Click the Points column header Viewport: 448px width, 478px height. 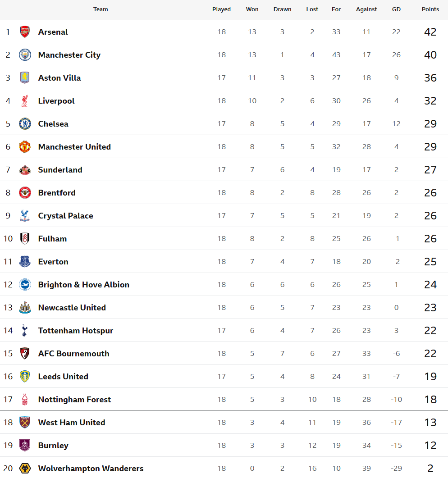coord(430,9)
